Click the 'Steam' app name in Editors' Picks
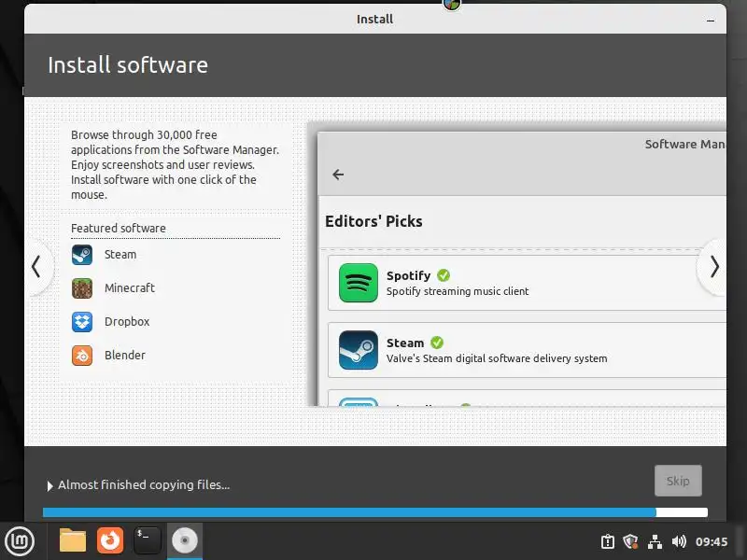Image resolution: width=747 pixels, height=560 pixels. pyautogui.click(x=405, y=343)
